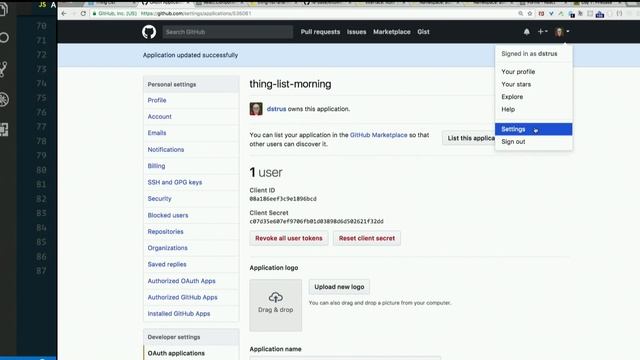Viewport: 640px width, 360px height.
Task: Focus the Search GitHub field
Action: coord(228,32)
